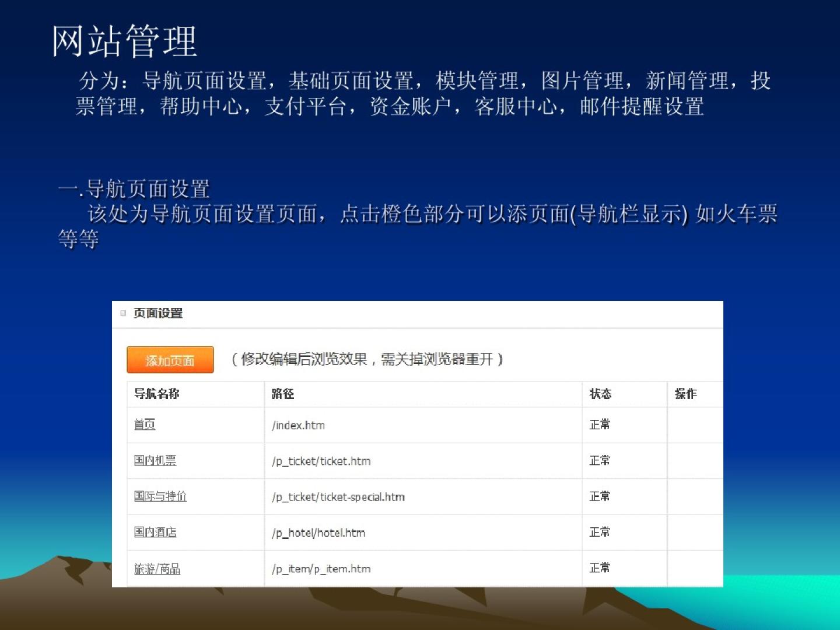Click the 路径 column header

coord(283,394)
